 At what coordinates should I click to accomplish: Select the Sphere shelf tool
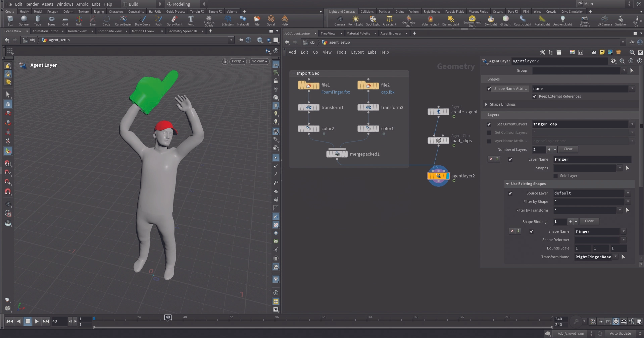pyautogui.click(x=23, y=21)
